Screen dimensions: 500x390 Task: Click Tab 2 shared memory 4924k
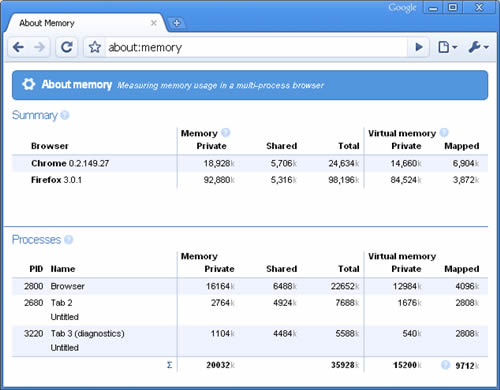(x=285, y=303)
